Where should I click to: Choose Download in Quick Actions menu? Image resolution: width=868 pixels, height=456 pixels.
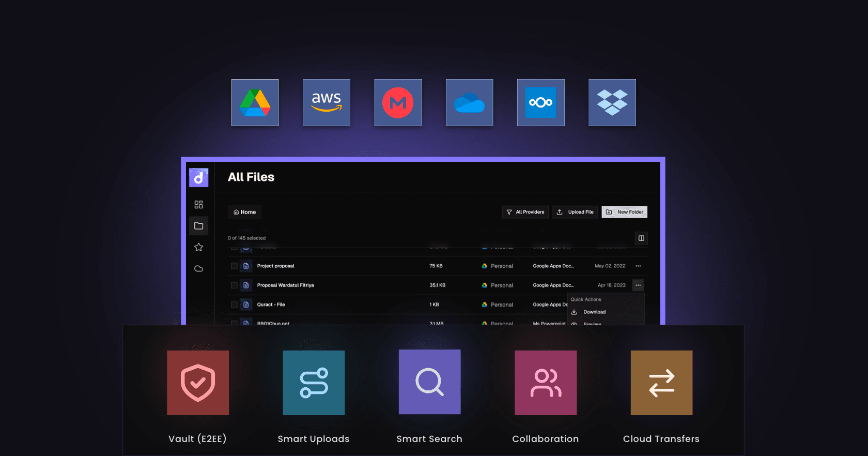[594, 312]
